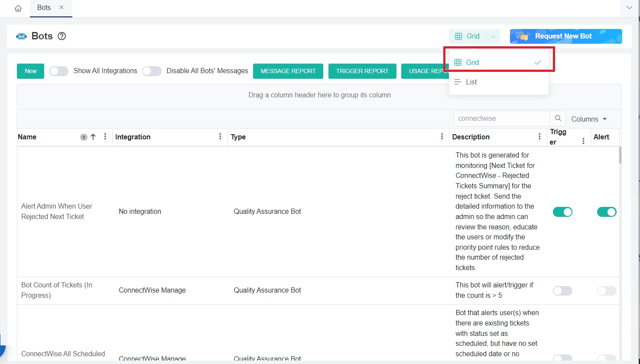This screenshot has height=364, width=640.
Task: Click the search magnifier icon
Action: click(558, 119)
